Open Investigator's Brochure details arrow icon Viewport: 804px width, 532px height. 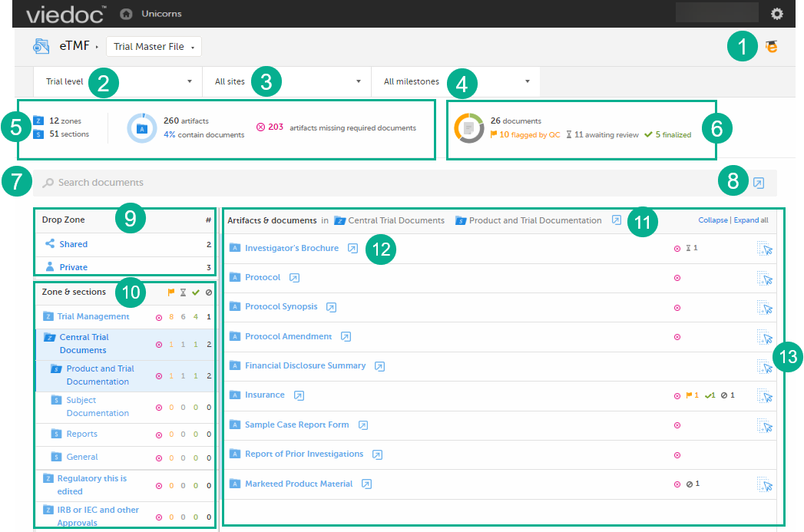(x=352, y=249)
